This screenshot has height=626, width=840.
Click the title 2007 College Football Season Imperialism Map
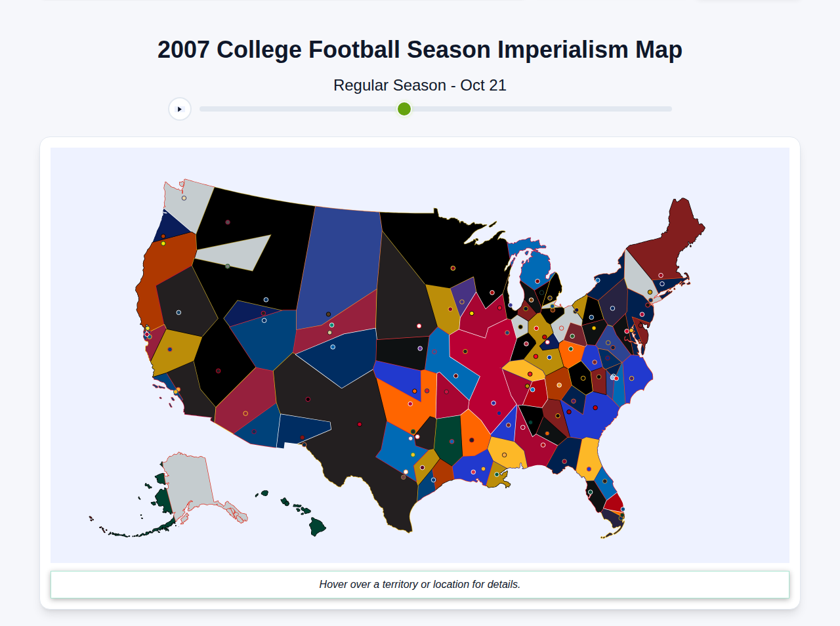click(419, 49)
